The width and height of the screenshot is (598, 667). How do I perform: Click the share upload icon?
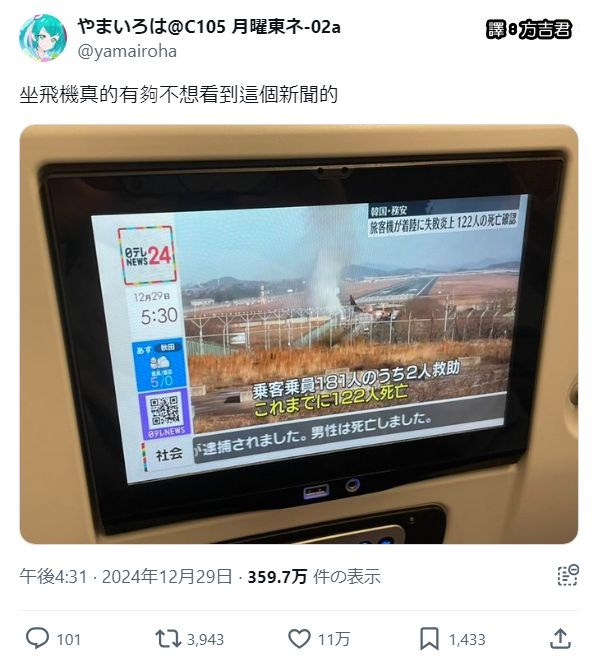[x=560, y=638]
